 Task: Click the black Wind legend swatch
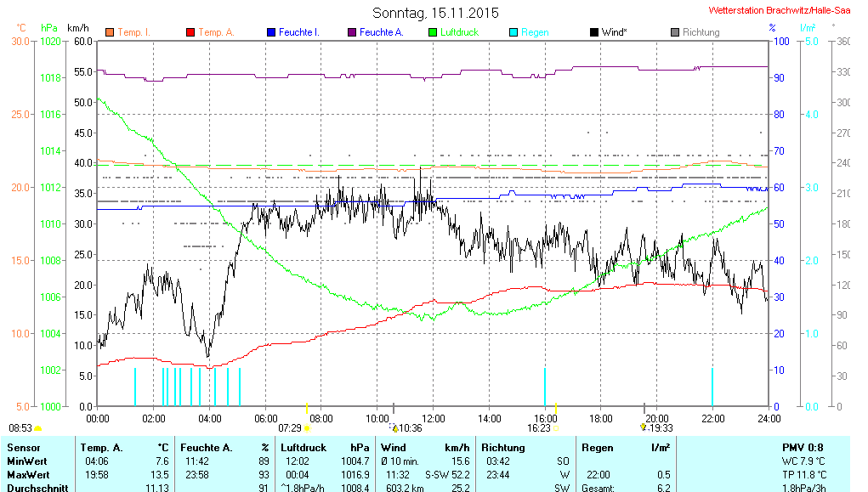(x=594, y=32)
